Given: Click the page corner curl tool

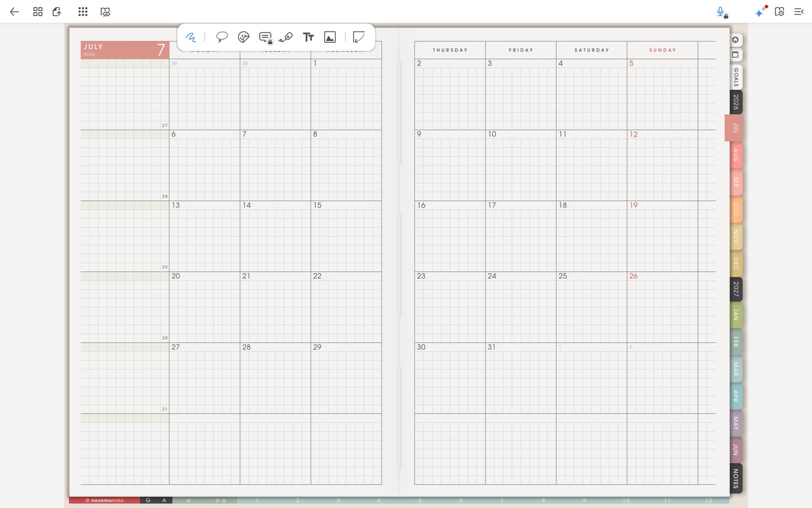Looking at the screenshot, I should click(359, 37).
